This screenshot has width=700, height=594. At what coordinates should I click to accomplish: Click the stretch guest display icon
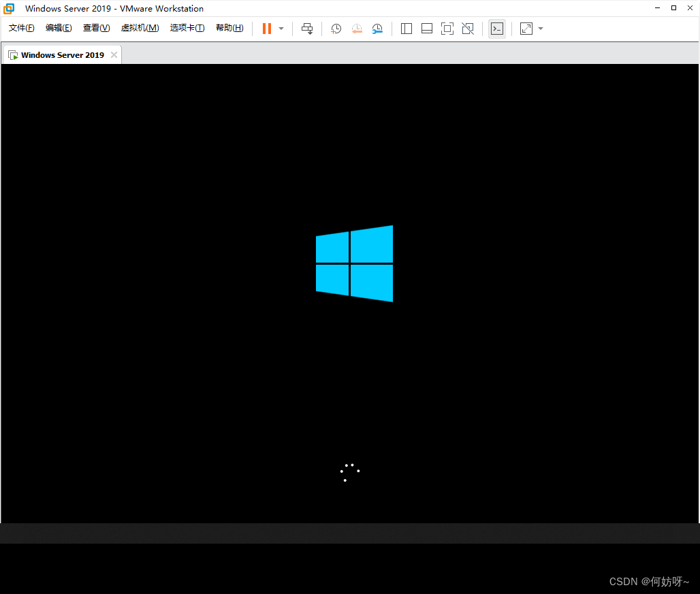pyautogui.click(x=526, y=29)
